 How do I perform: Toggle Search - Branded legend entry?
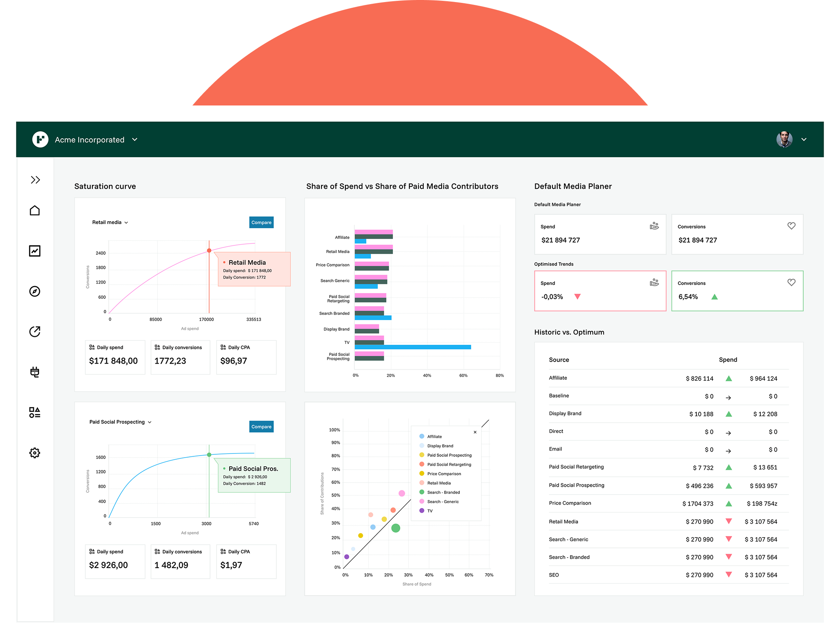[x=443, y=492]
